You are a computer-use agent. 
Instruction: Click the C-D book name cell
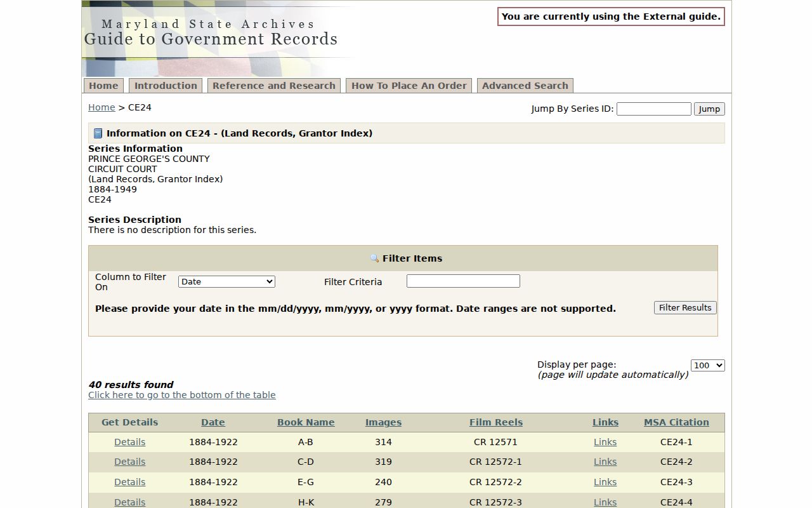[306, 462]
